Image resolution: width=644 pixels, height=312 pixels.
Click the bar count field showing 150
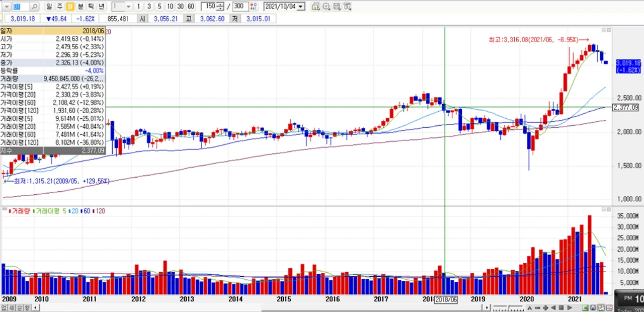click(208, 6)
